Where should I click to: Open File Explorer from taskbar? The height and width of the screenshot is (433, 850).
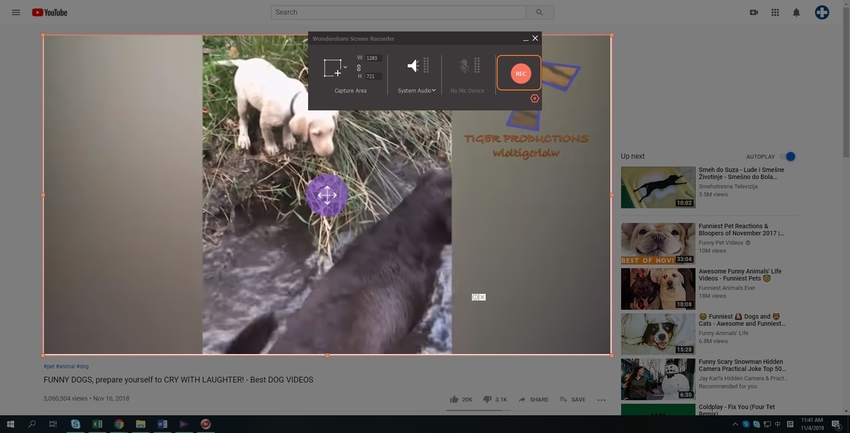[x=140, y=424]
